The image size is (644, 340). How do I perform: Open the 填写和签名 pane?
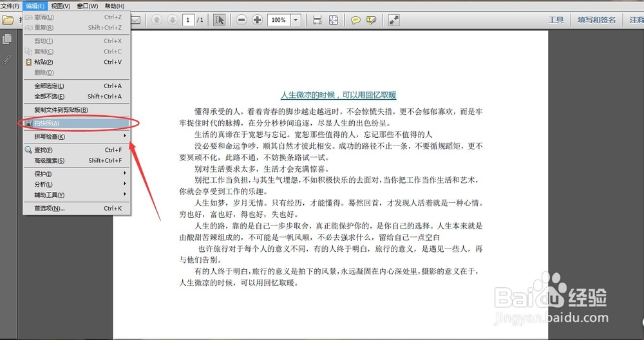[597, 20]
